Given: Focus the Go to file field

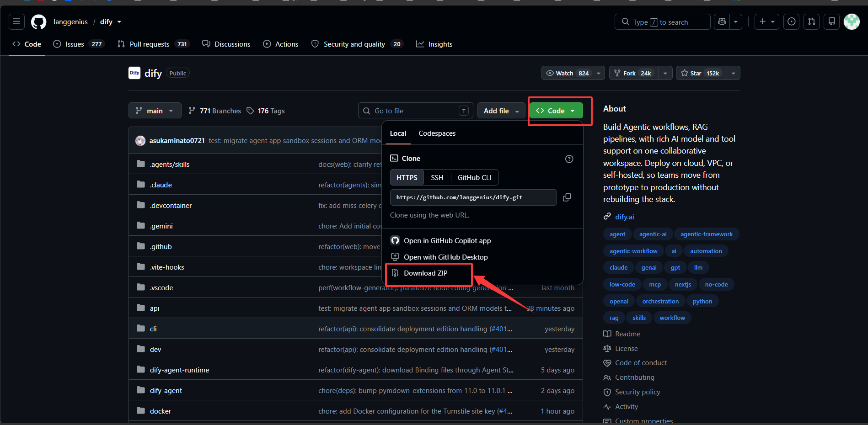Looking at the screenshot, I should (415, 111).
